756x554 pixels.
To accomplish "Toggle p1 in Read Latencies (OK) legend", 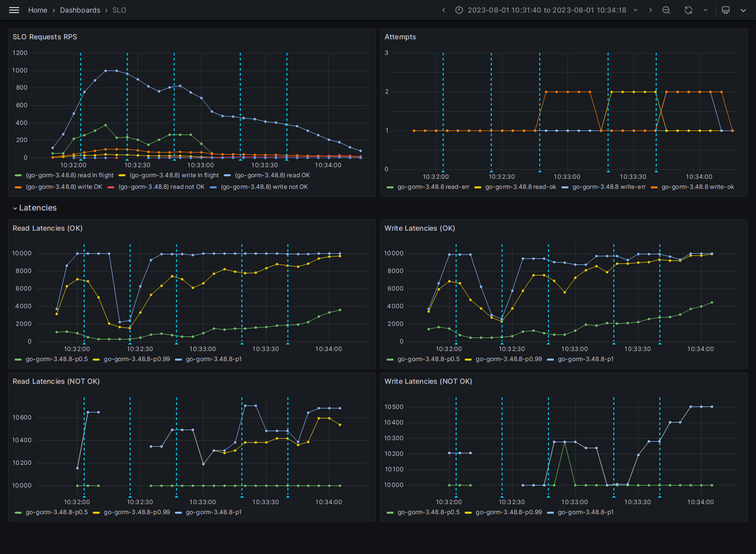I will (x=214, y=359).
